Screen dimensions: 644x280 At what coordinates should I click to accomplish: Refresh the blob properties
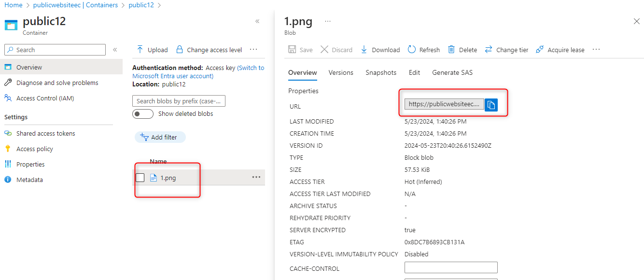tap(412, 50)
